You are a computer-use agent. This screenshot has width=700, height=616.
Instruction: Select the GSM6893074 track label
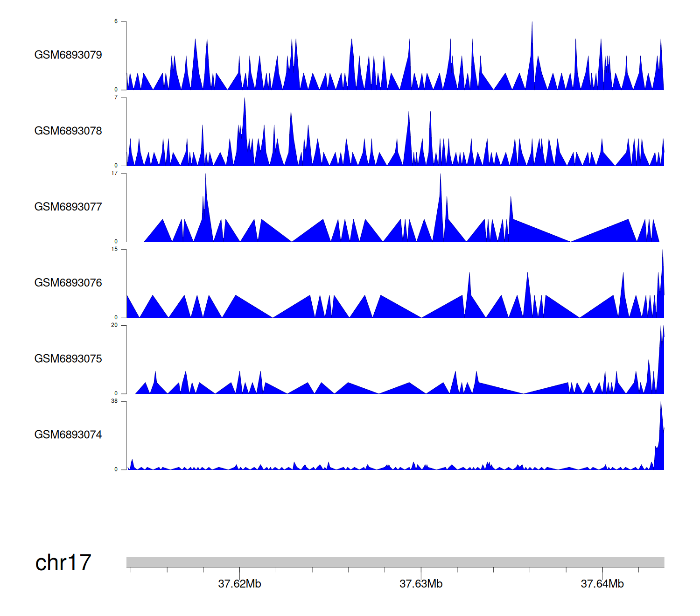[68, 435]
